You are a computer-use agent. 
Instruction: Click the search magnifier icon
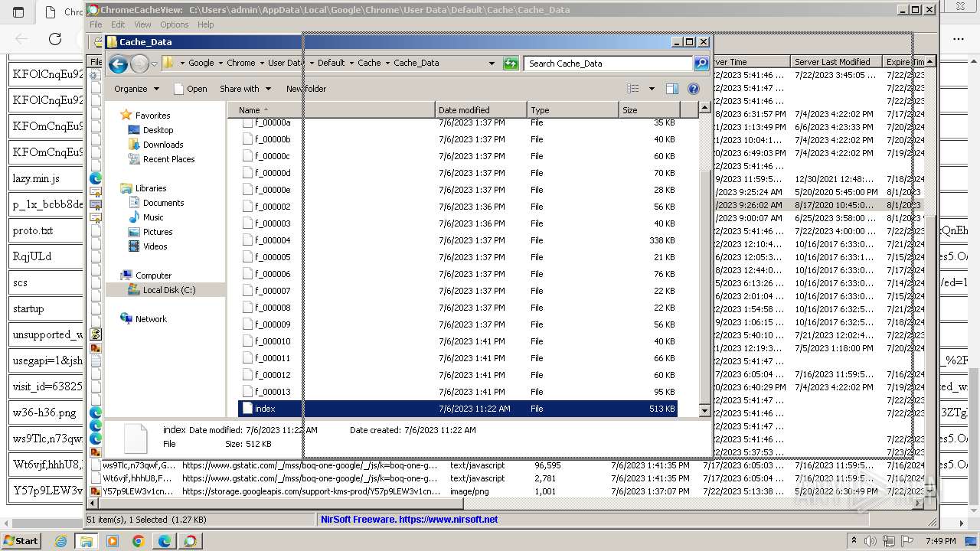(x=701, y=64)
